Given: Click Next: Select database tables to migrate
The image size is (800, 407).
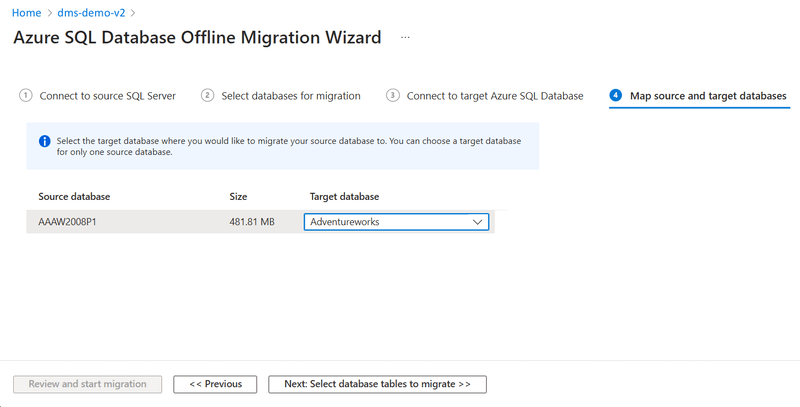Looking at the screenshot, I should coord(378,384).
